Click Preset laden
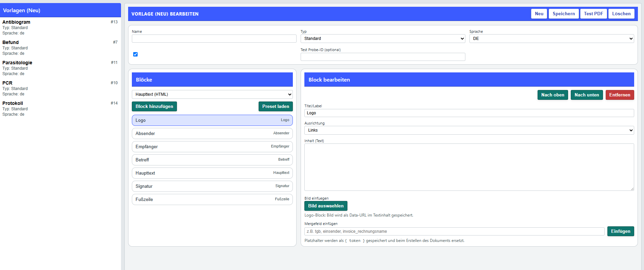 pos(276,107)
